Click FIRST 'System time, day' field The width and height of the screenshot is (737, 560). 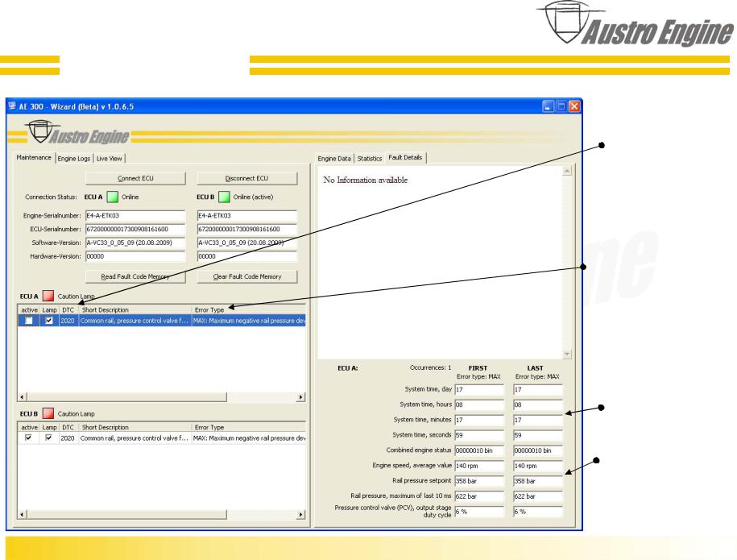click(479, 390)
